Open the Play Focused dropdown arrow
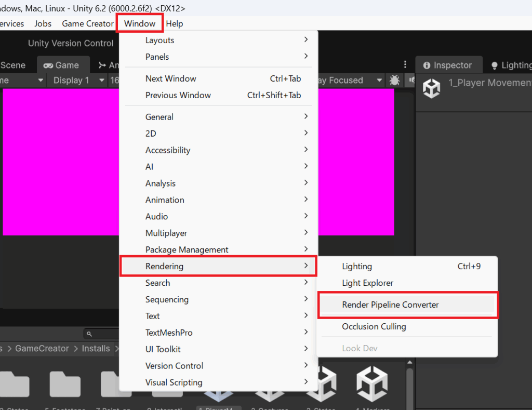532x410 pixels. point(379,81)
